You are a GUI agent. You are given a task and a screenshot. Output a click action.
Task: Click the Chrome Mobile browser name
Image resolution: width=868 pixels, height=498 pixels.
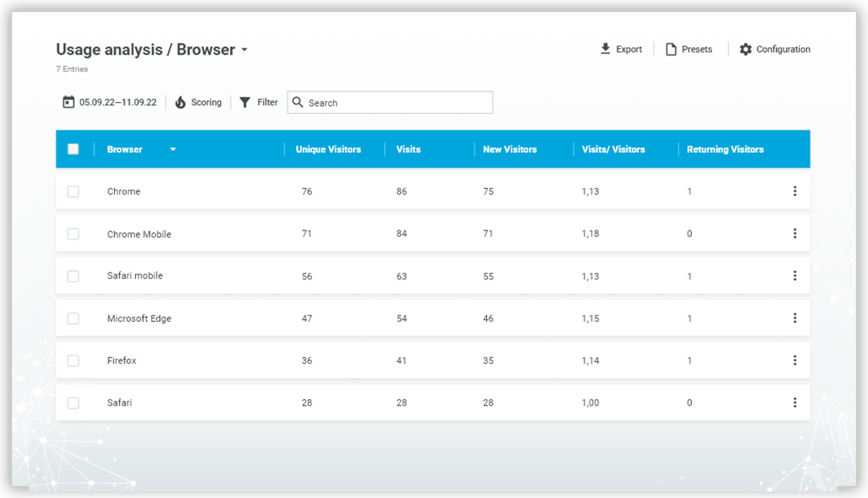pyautogui.click(x=139, y=234)
